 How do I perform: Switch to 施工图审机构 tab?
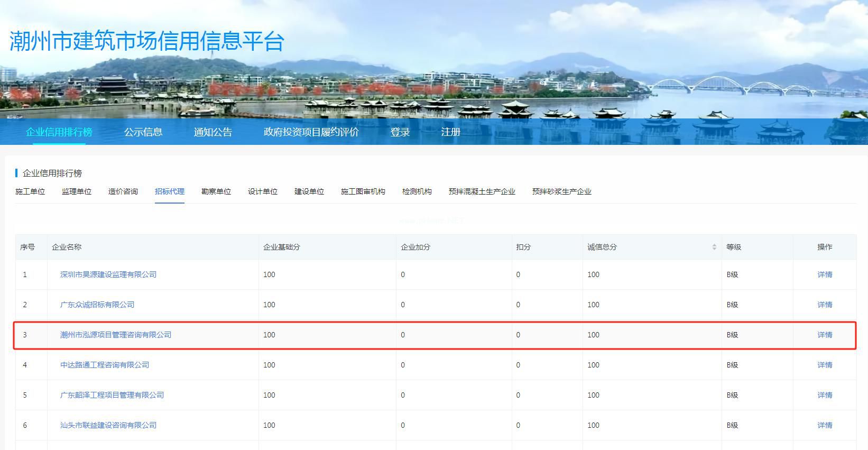[363, 191]
